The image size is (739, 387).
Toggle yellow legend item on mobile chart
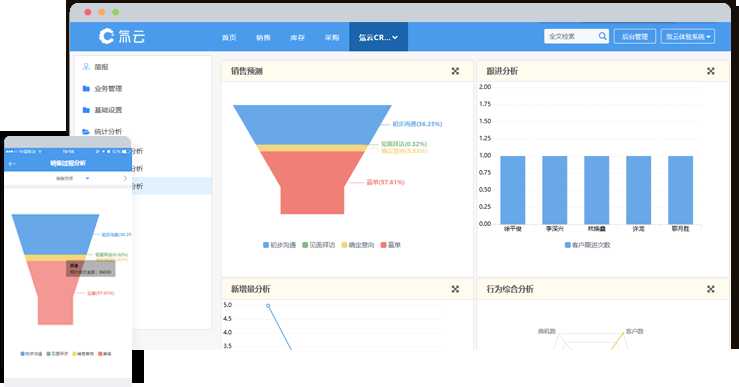tap(83, 354)
